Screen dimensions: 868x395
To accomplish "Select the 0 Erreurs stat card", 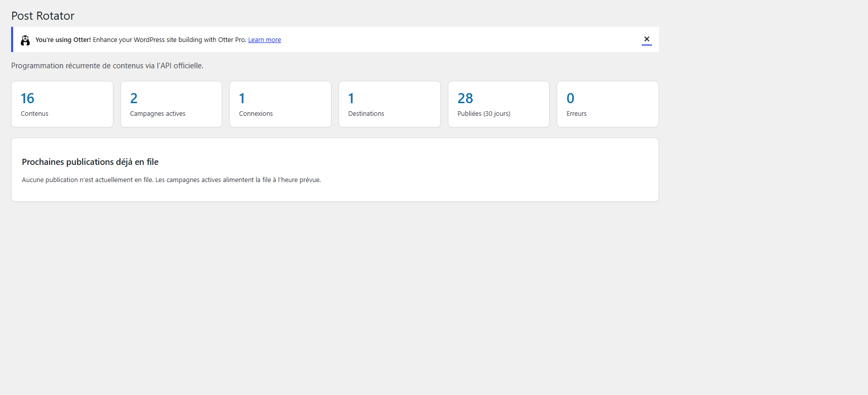I will (x=608, y=104).
